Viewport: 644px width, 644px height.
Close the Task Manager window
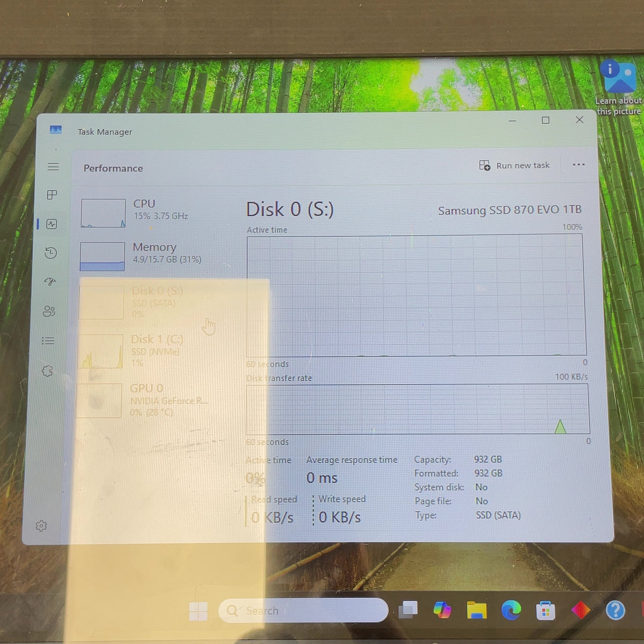tap(579, 120)
